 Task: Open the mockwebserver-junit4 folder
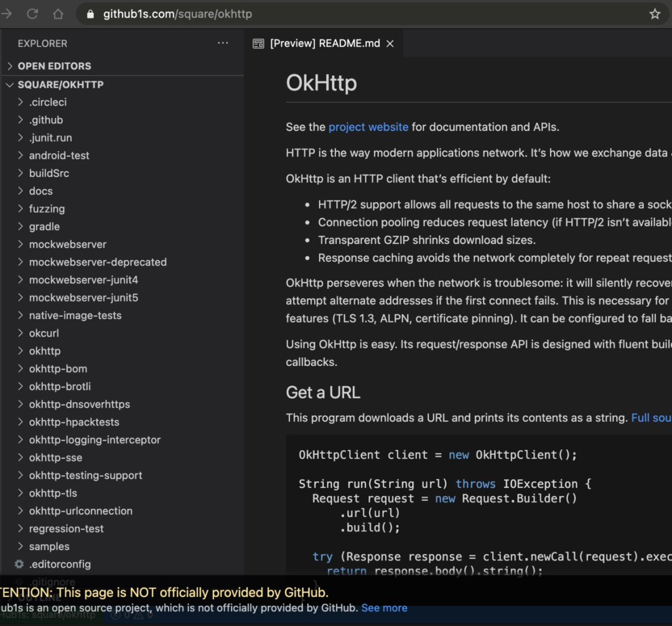coord(122,280)
